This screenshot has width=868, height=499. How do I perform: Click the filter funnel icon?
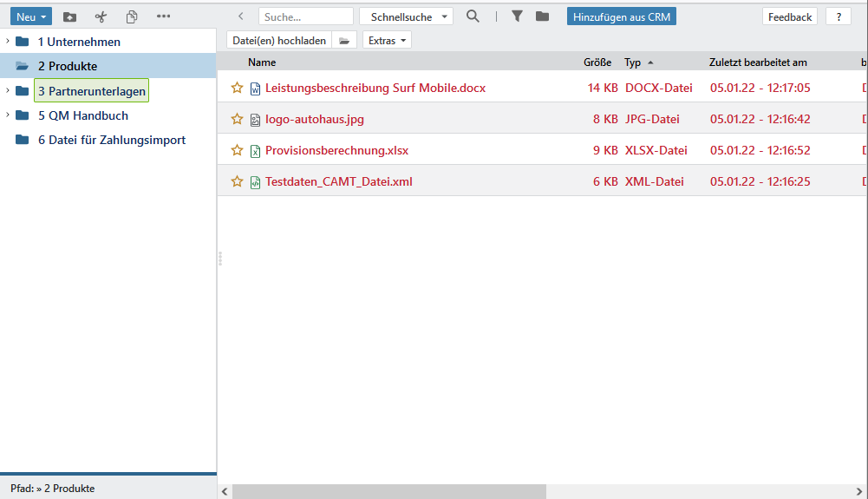pyautogui.click(x=517, y=16)
